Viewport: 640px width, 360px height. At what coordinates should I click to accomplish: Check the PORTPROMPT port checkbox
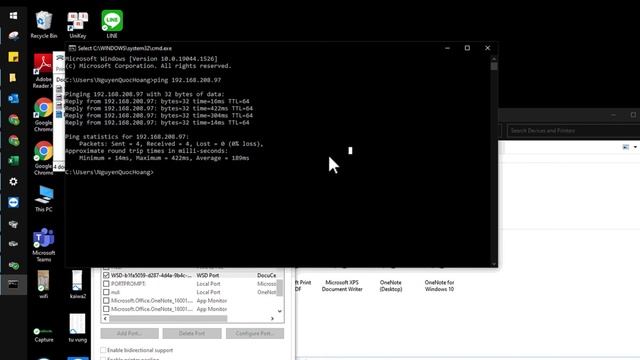(106, 284)
